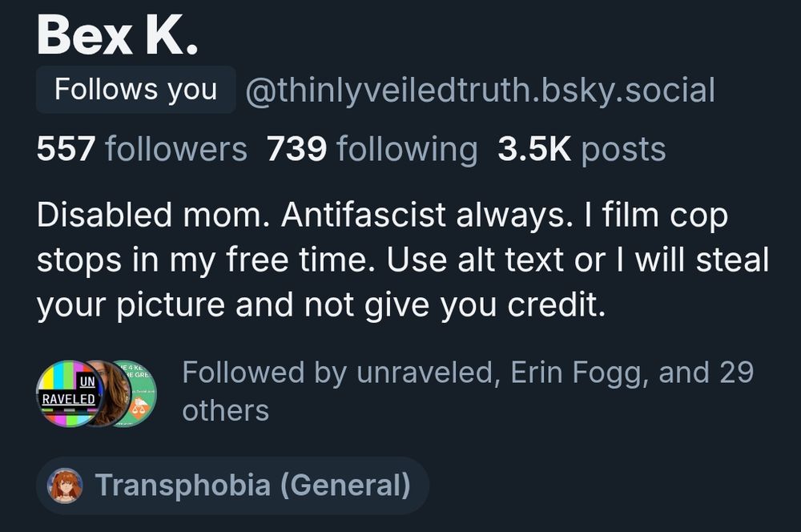Viewport: 801px width, 532px height.
Task: Select the green '4 Keys' circular avatar
Action: click(x=136, y=393)
